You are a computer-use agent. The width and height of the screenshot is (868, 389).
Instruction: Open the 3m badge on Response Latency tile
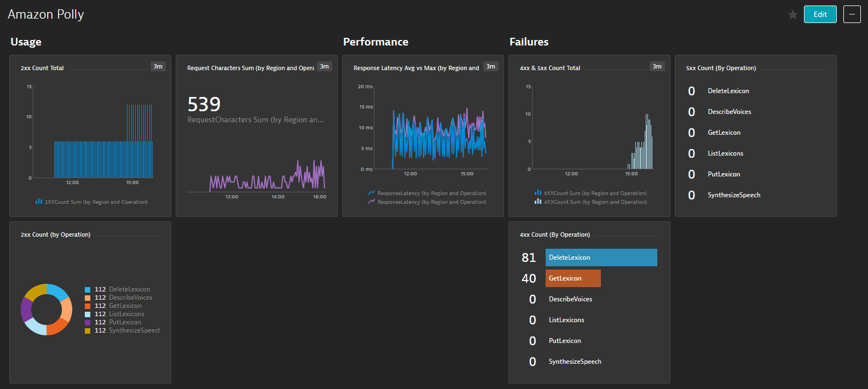[490, 66]
